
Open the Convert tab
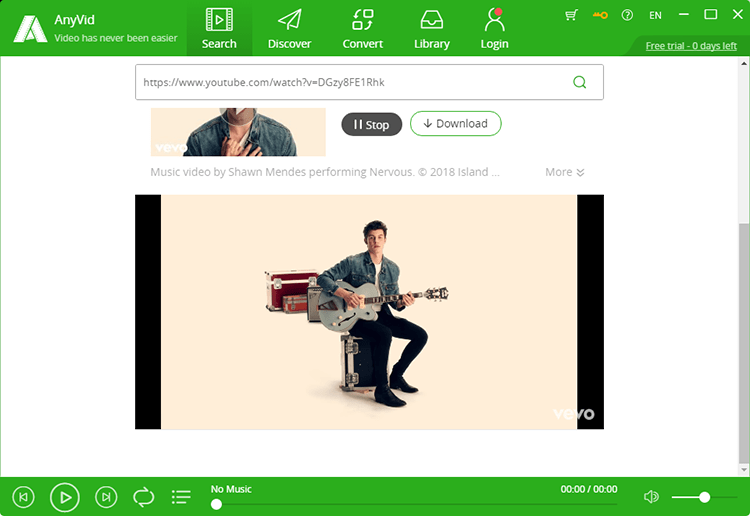click(x=363, y=28)
